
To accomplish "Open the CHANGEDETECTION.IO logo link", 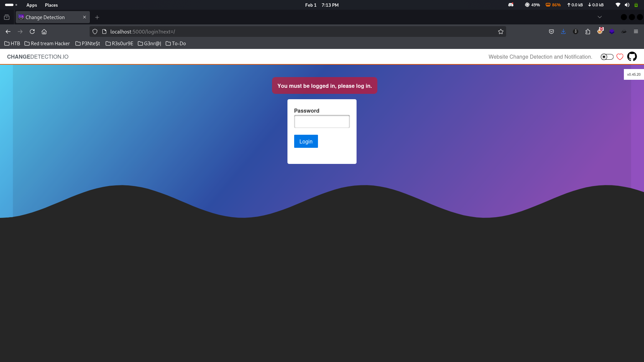I will [38, 57].
